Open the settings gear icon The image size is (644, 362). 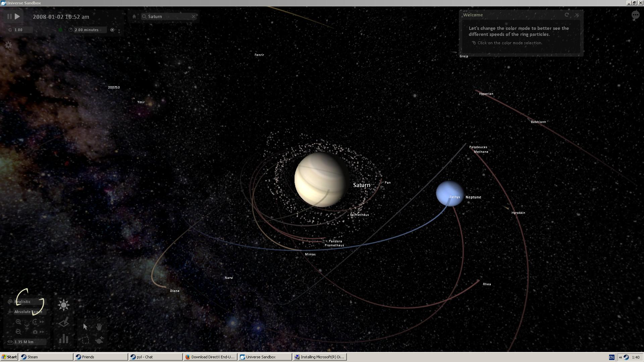[x=8, y=45]
